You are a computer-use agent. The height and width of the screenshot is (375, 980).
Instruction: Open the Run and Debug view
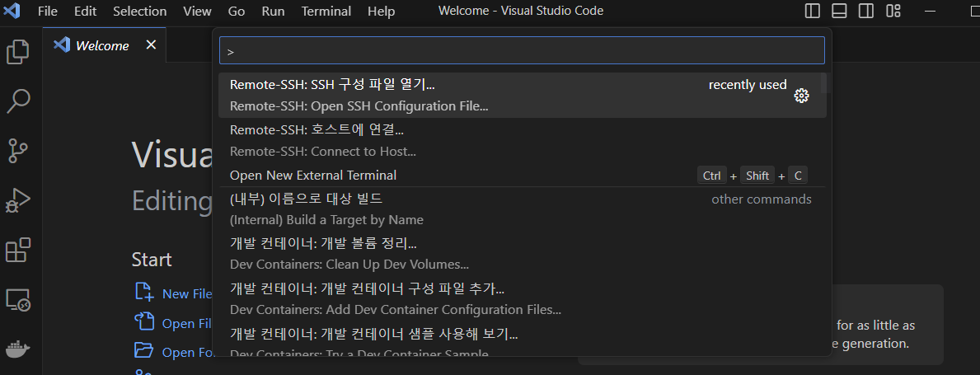pyautogui.click(x=18, y=200)
